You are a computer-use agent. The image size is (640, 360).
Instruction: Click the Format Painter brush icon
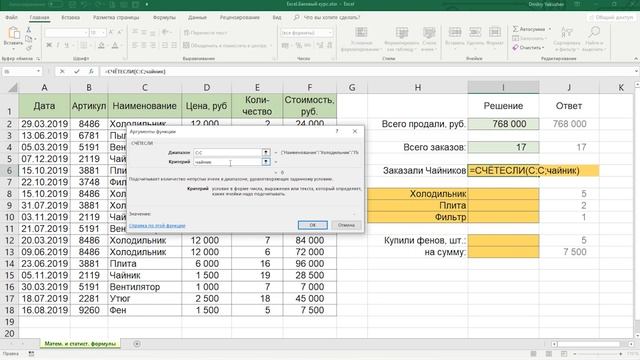coord(29,48)
